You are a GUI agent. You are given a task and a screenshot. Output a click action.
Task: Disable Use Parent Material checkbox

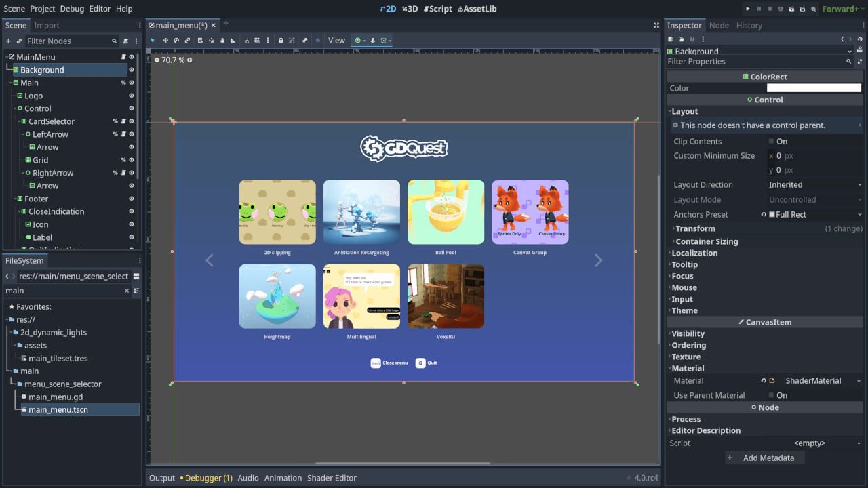pyautogui.click(x=772, y=395)
